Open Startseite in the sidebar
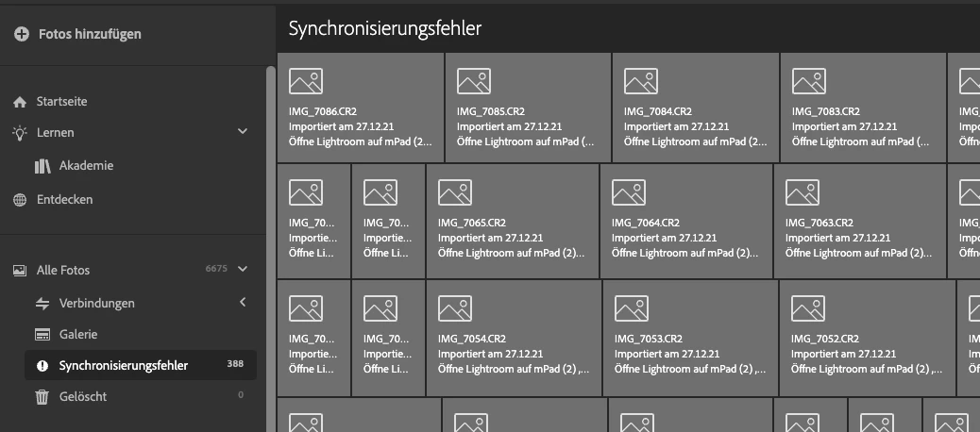Screen dimensions: 980x432 coord(62,102)
